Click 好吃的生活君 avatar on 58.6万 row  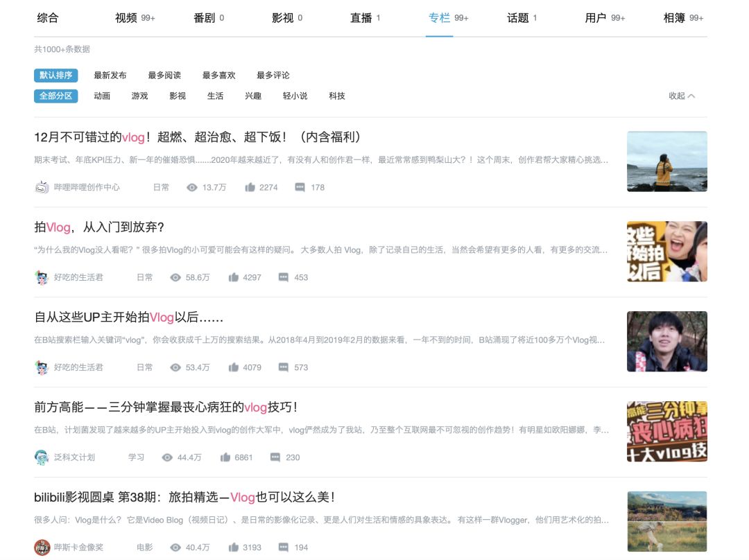point(42,277)
